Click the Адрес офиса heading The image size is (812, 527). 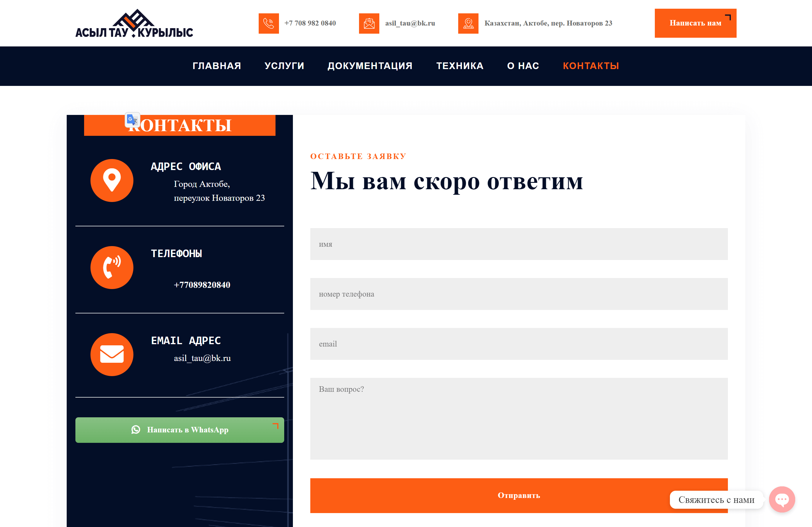pyautogui.click(x=186, y=167)
